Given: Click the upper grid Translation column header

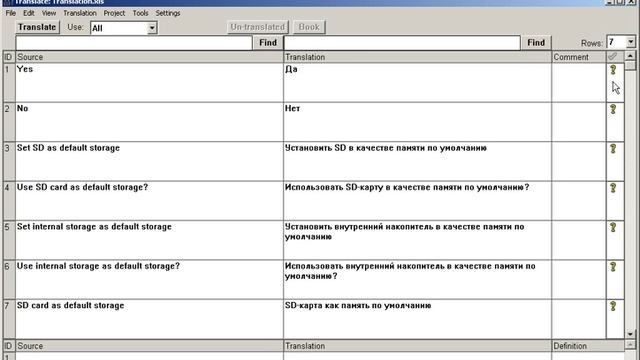Looking at the screenshot, I should coord(418,57).
